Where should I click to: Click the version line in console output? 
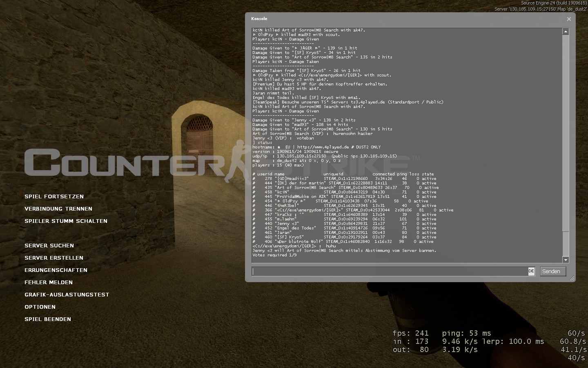295,152
